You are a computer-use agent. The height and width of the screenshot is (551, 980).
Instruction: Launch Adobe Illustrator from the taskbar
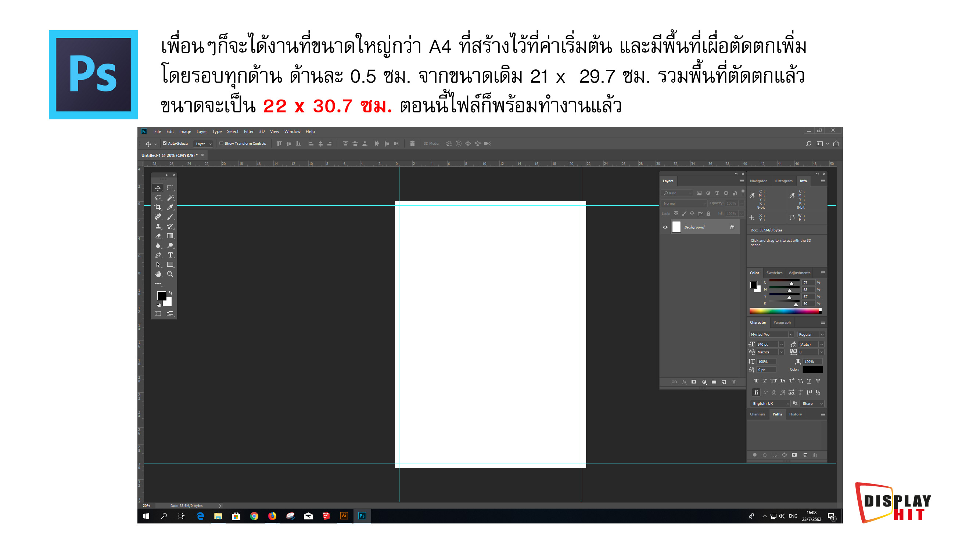click(x=344, y=516)
